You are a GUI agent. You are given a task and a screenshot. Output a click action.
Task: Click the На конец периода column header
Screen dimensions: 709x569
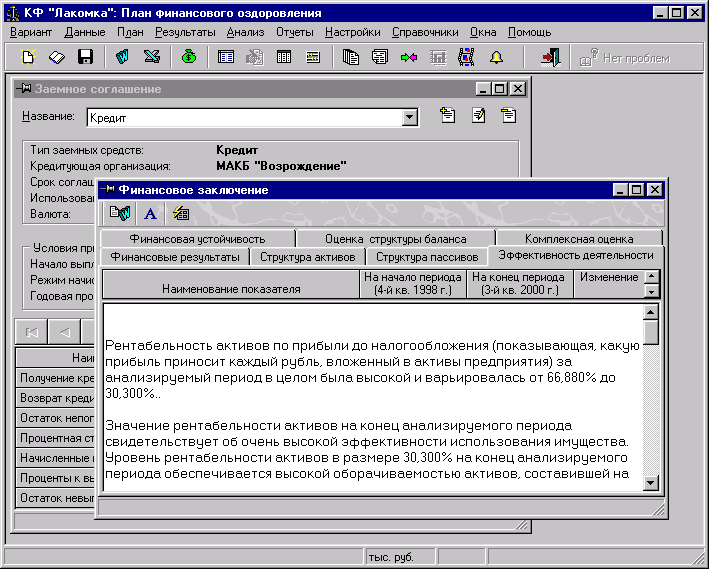pos(520,284)
